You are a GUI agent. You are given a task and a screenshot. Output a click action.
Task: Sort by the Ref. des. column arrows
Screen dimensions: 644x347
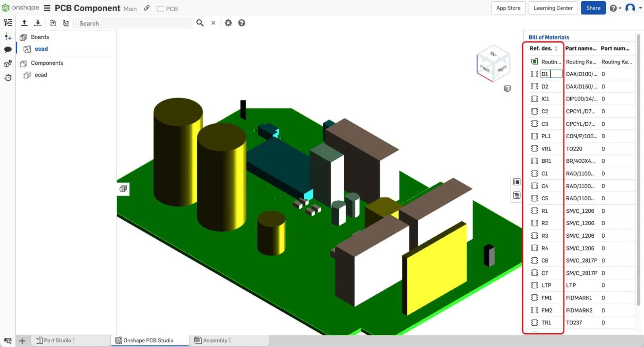pos(556,49)
